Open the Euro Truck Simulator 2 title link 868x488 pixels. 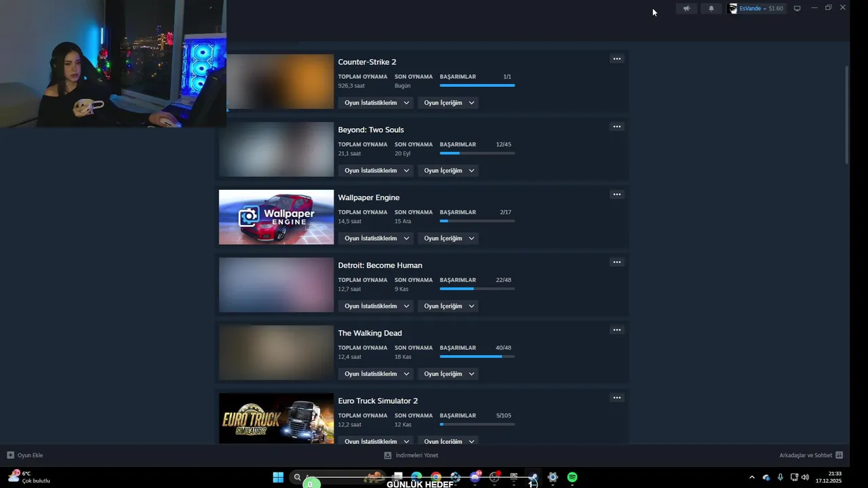[x=378, y=401]
